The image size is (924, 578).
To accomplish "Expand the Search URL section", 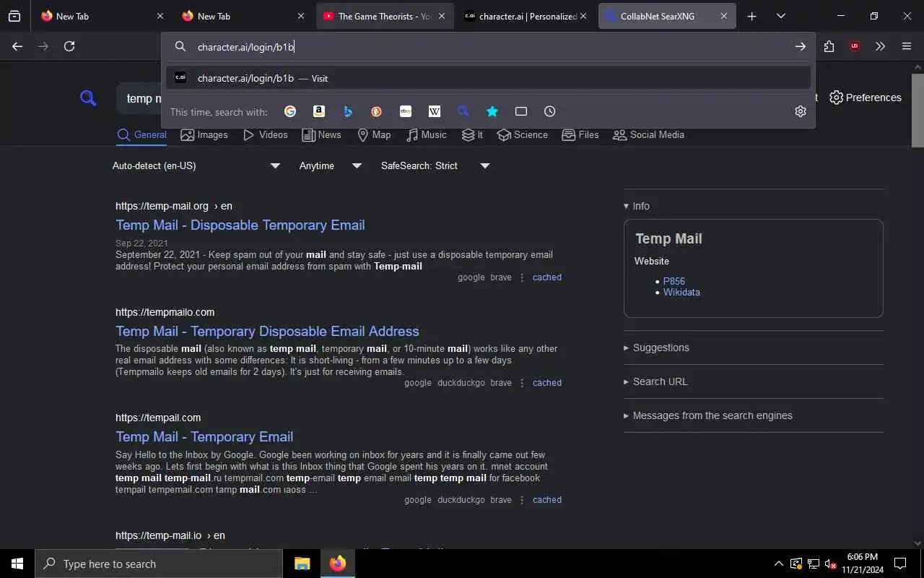I will (655, 381).
